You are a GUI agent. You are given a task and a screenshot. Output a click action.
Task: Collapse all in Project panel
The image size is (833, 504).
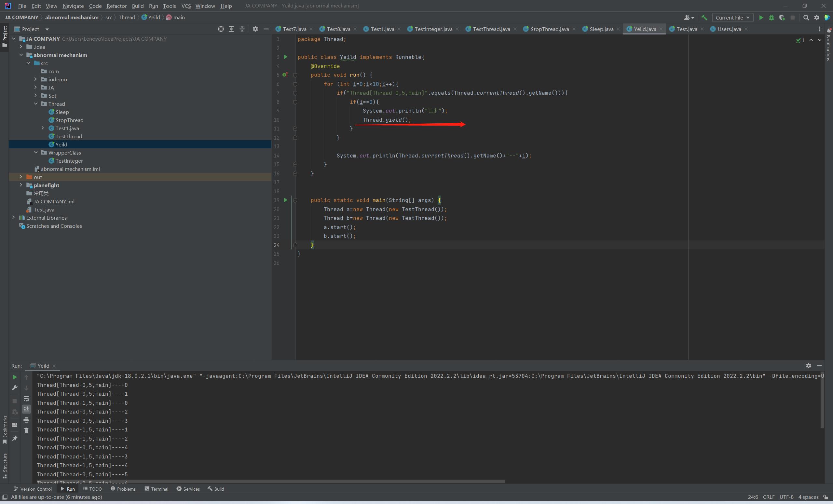(x=242, y=29)
